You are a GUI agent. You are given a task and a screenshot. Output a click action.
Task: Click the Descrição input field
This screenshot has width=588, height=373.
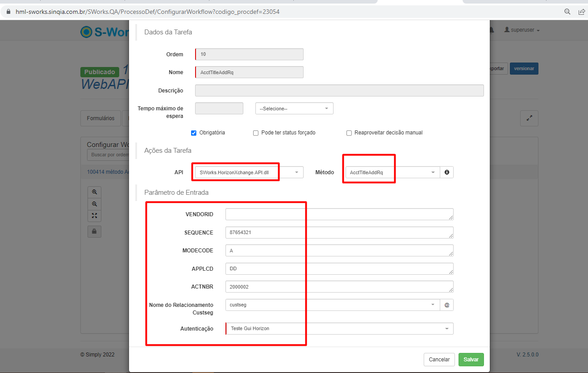339,90
